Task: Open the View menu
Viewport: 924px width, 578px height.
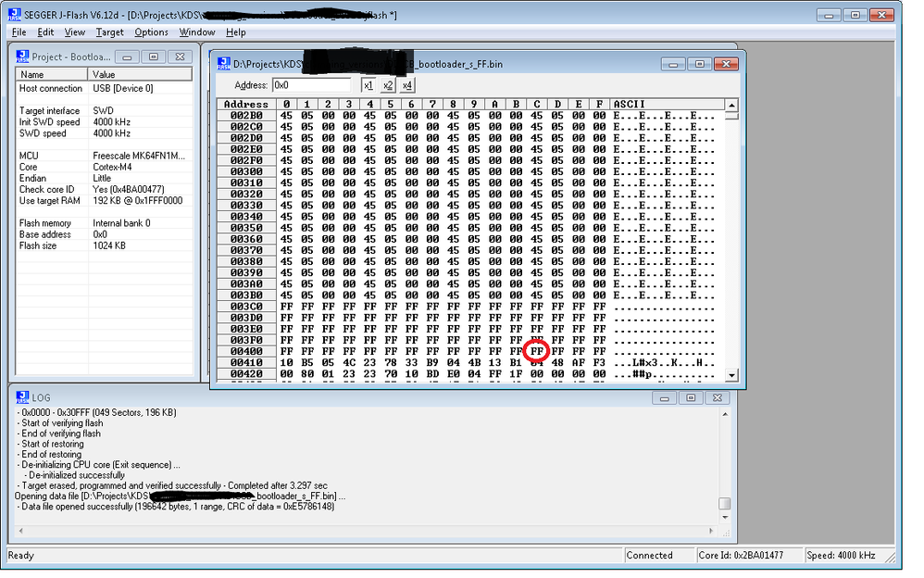Action: 74,32
